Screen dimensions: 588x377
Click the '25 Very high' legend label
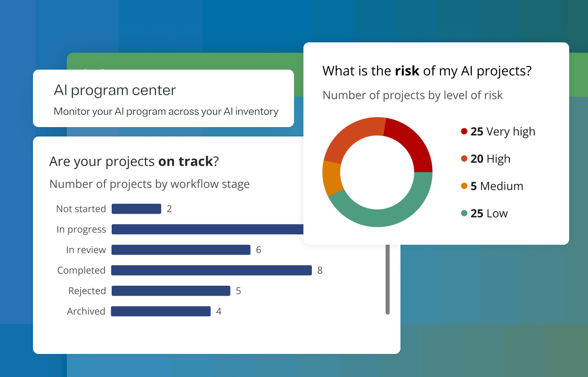coord(503,132)
